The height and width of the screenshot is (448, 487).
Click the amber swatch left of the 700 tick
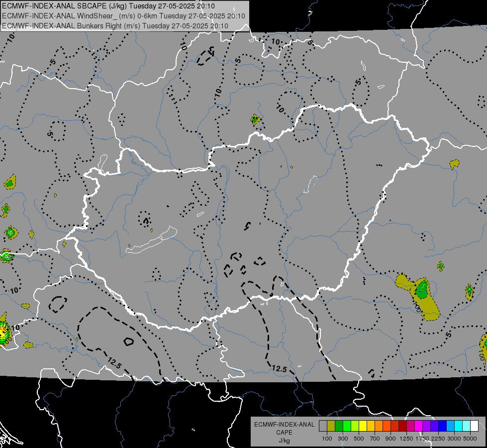point(371,426)
